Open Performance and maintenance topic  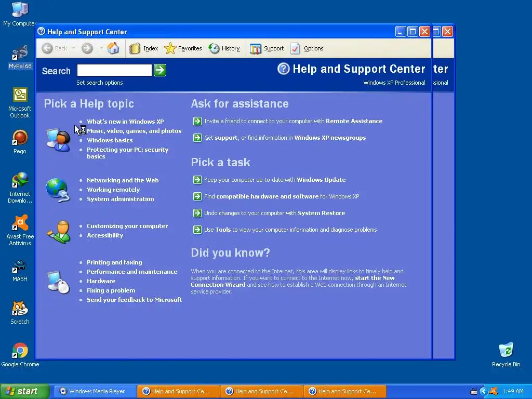pos(132,272)
